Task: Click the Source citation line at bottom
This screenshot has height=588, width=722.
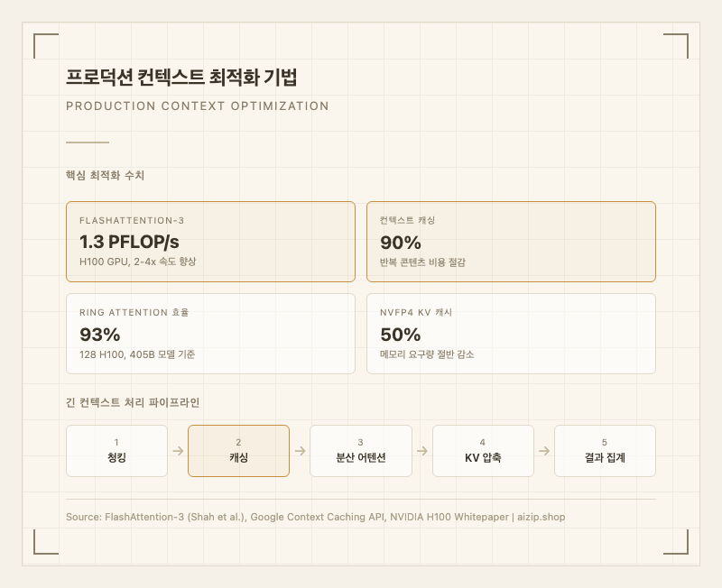Action: pos(316,517)
